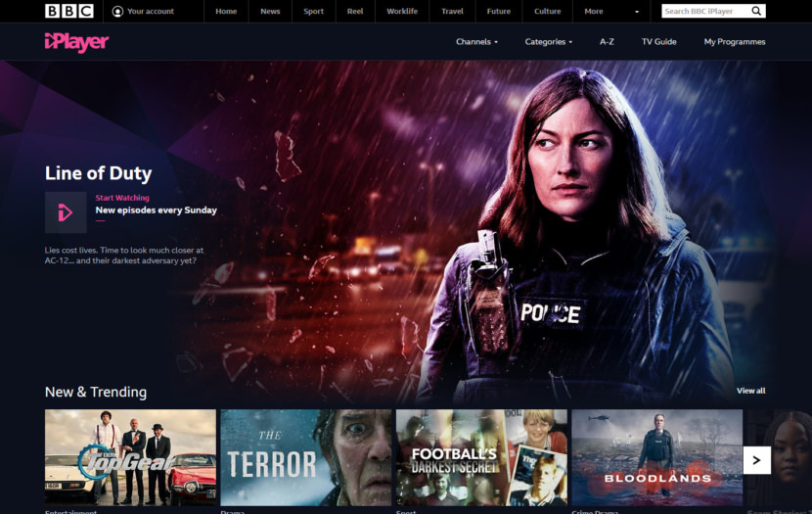Click the iPlayer logo

tap(76, 42)
